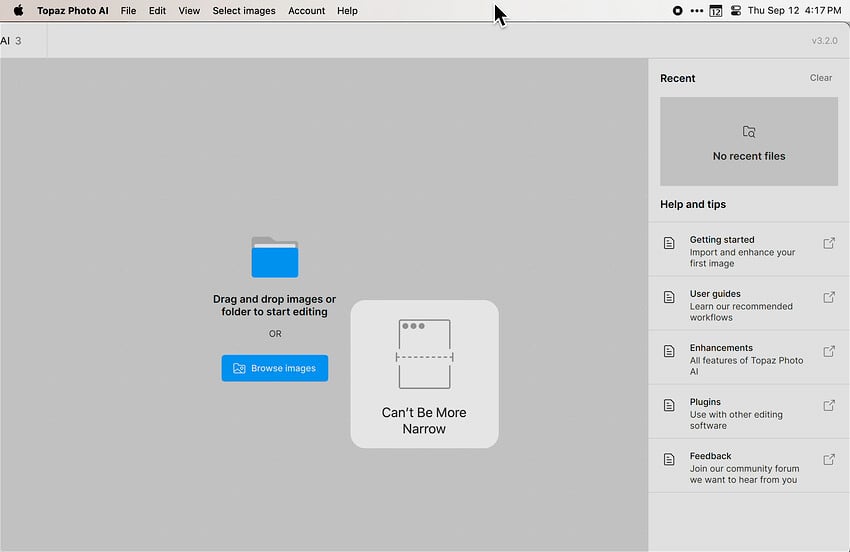850x552 pixels.
Task: Click the calendar icon in the menu bar
Action: [x=716, y=11]
